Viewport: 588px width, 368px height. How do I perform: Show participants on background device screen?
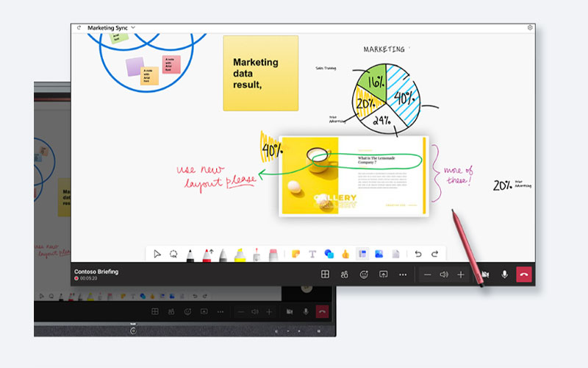(171, 311)
